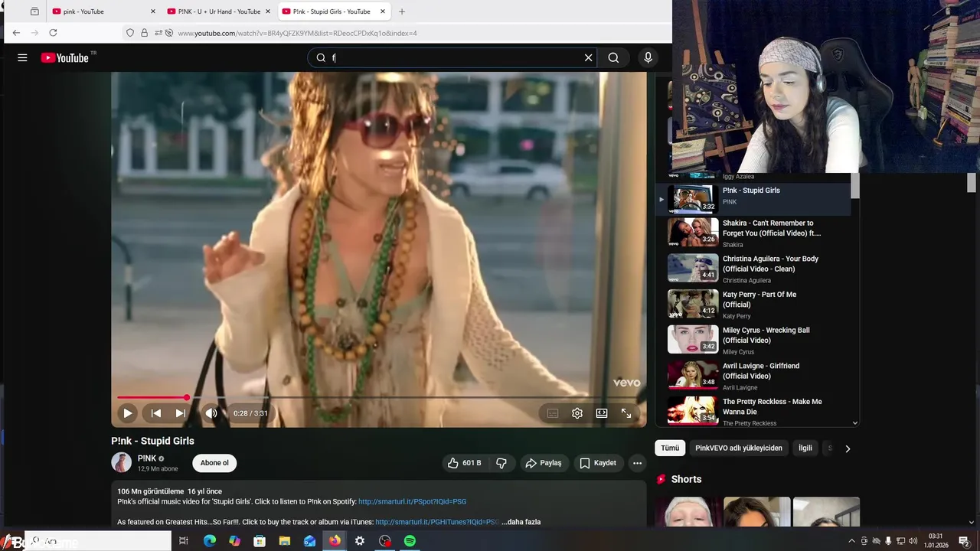Open the YouTube hamburger guide menu

pyautogui.click(x=22, y=57)
